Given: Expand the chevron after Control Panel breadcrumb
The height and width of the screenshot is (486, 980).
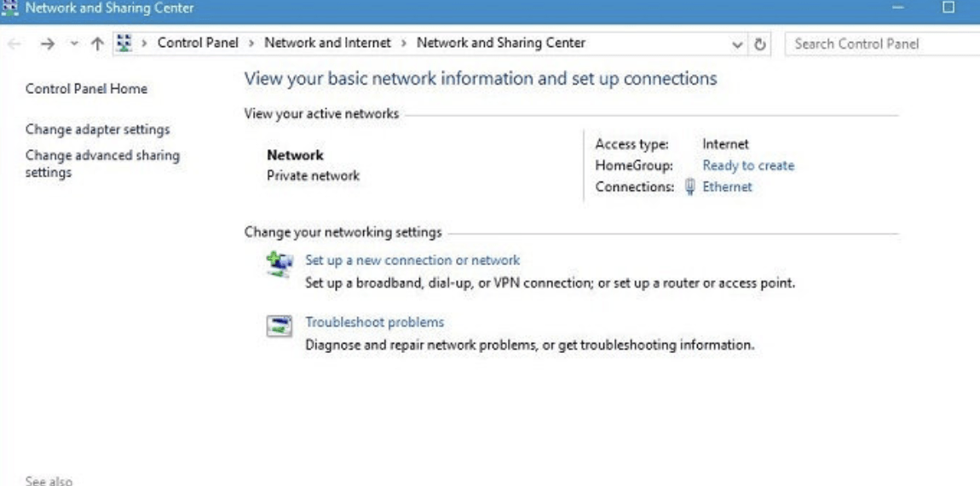Looking at the screenshot, I should coord(253,43).
